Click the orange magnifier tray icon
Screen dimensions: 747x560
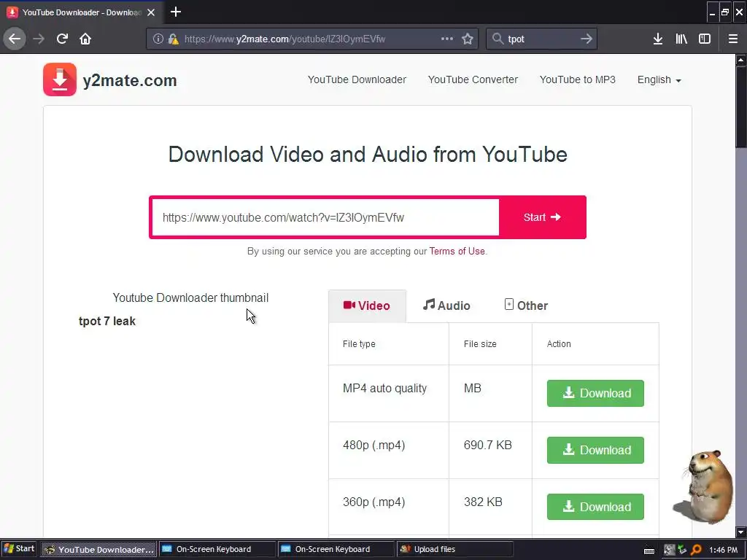coord(696,550)
